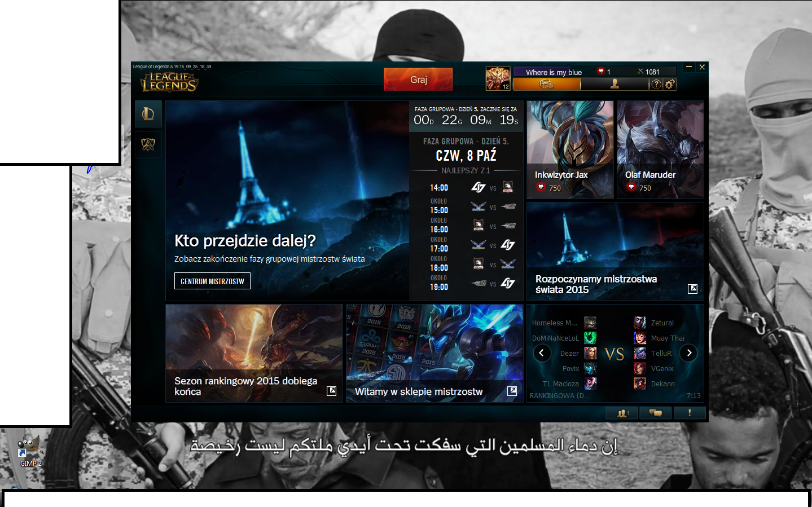Show next featured game with right arrow
Viewport: 812px width, 507px height.
click(688, 353)
